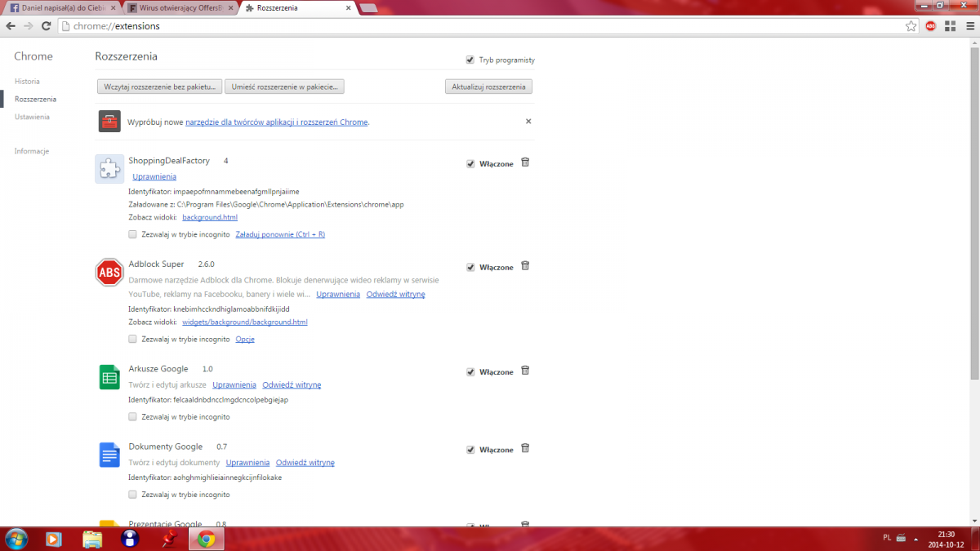Disable ShoppingDealFactory via Włączone checkbox

tap(470, 163)
